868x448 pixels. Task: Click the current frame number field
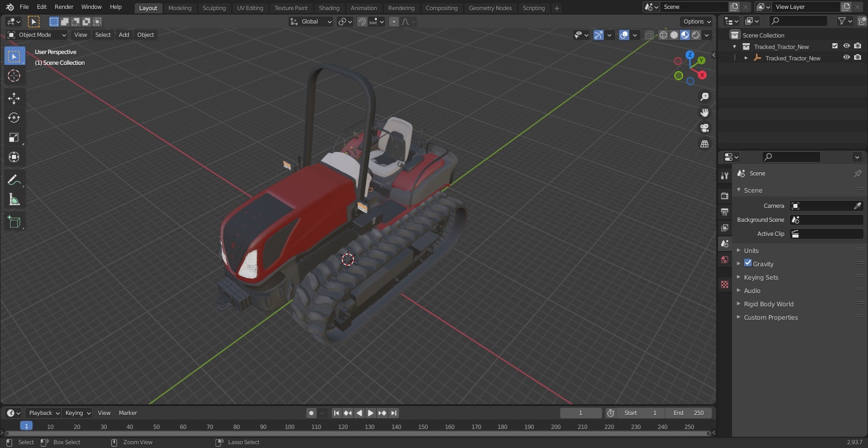tap(580, 413)
